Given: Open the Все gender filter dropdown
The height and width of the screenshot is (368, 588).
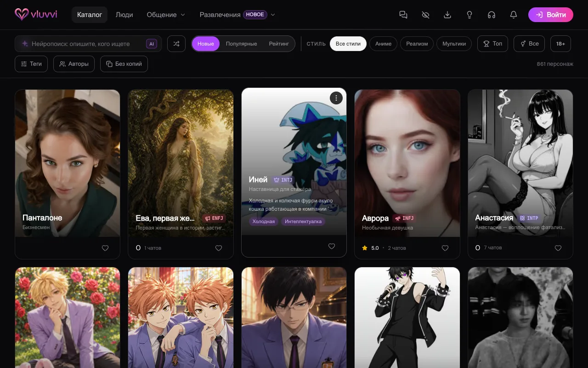Looking at the screenshot, I should pos(529,44).
